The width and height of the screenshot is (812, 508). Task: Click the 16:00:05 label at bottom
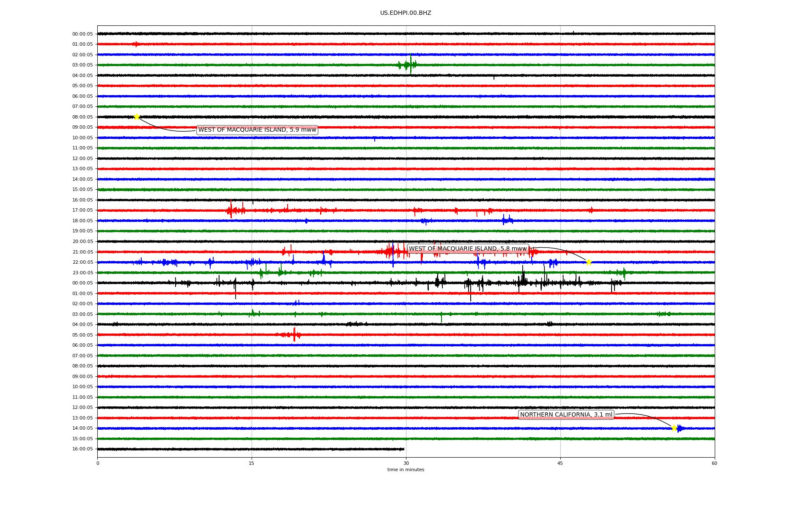point(82,449)
